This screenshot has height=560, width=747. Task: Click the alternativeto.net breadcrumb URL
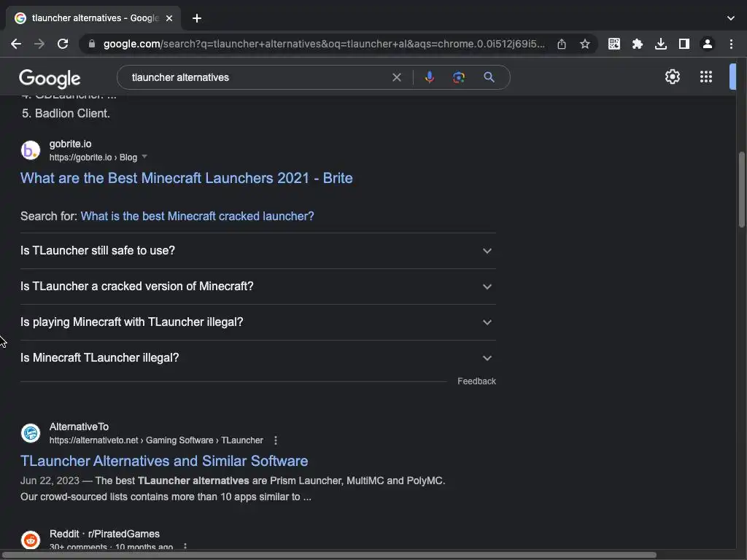[x=156, y=440]
